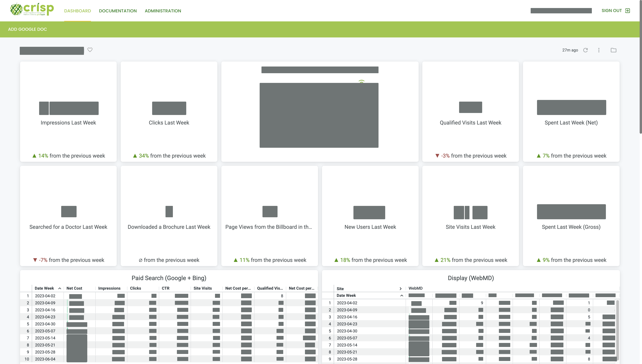Open the Documentation tab
The image size is (642, 364).
click(x=118, y=11)
